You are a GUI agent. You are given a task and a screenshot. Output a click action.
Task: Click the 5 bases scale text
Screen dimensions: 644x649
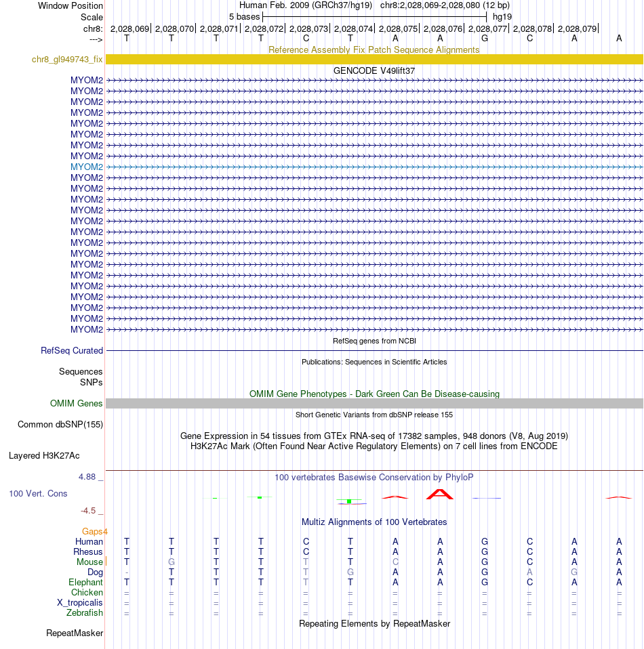244,17
